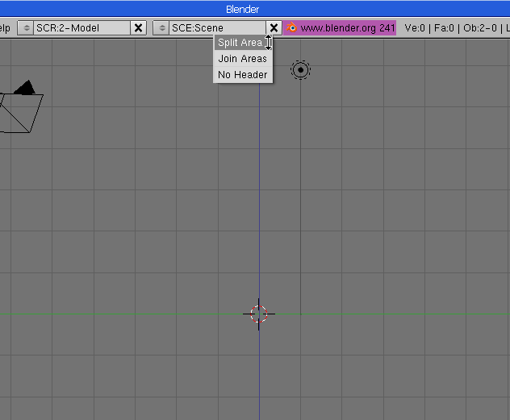Open the SCR screen selector dropdown
510x420 pixels.
pos(26,28)
